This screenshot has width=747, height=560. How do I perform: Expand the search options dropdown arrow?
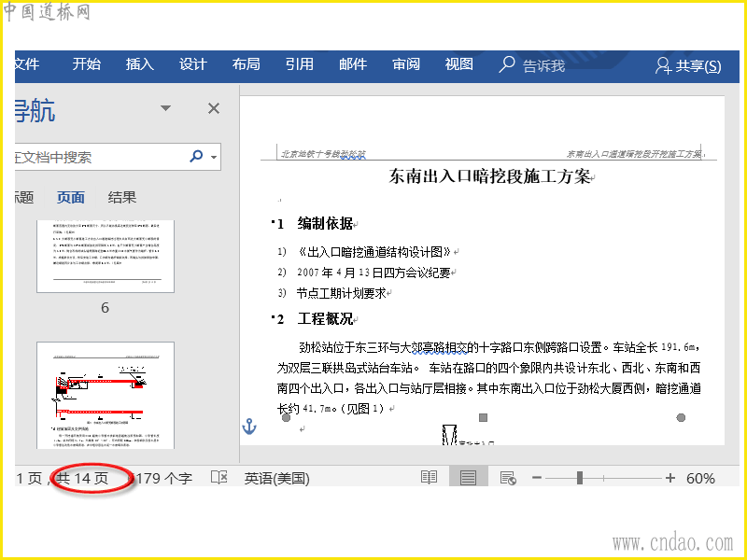click(214, 157)
